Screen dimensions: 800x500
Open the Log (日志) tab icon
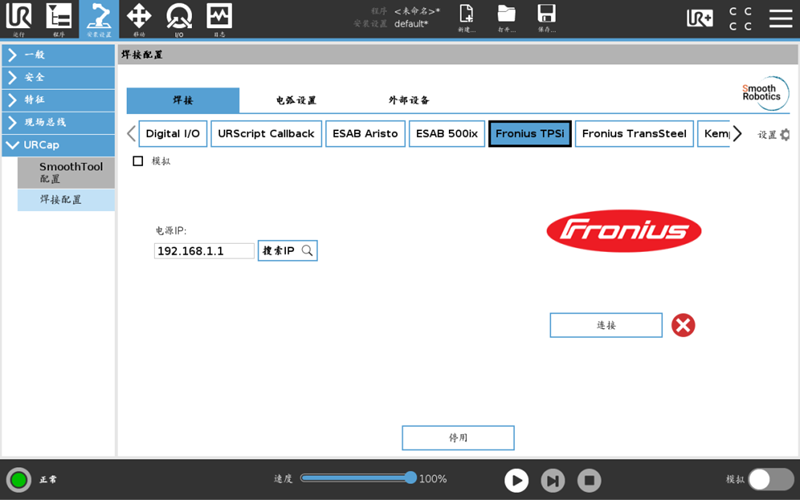click(x=219, y=18)
